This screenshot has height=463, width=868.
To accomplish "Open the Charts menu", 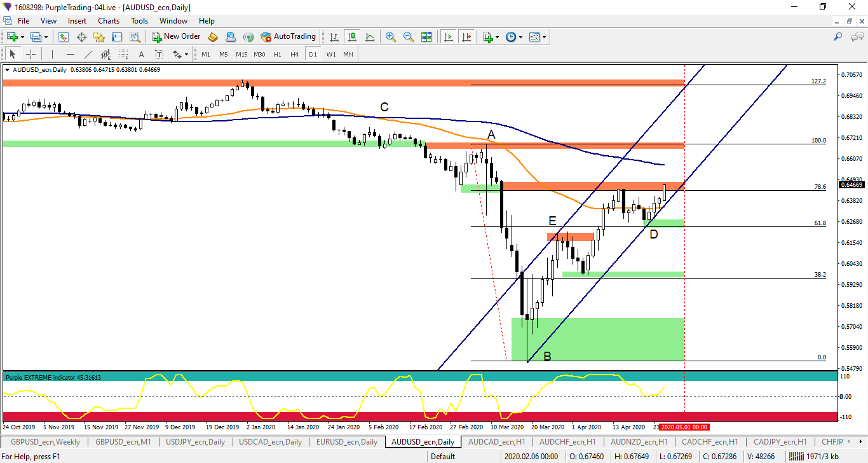I will click(109, 21).
